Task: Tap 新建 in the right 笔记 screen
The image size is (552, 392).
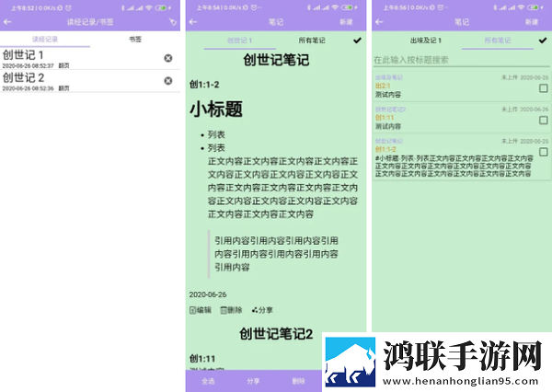Action: tap(532, 22)
